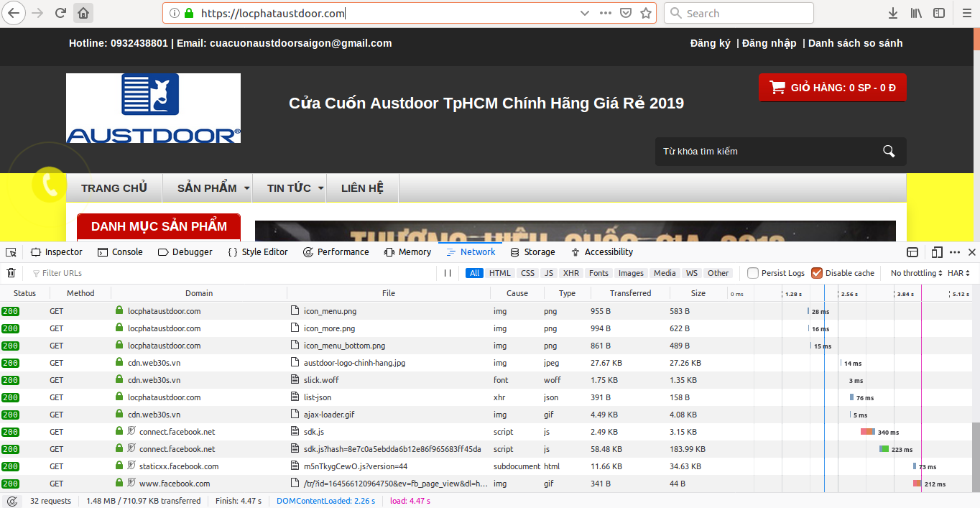Open the Firefox hamburger menu
This screenshot has height=508, width=980.
[x=966, y=13]
